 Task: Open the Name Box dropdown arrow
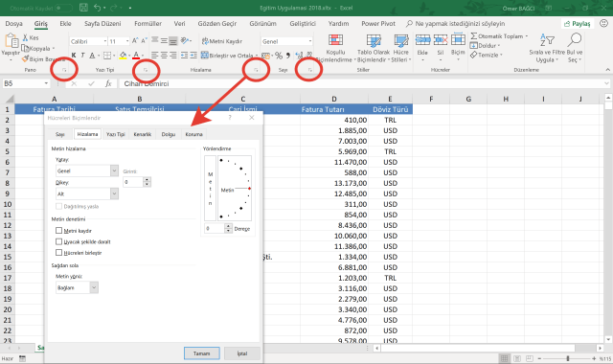[x=46, y=83]
